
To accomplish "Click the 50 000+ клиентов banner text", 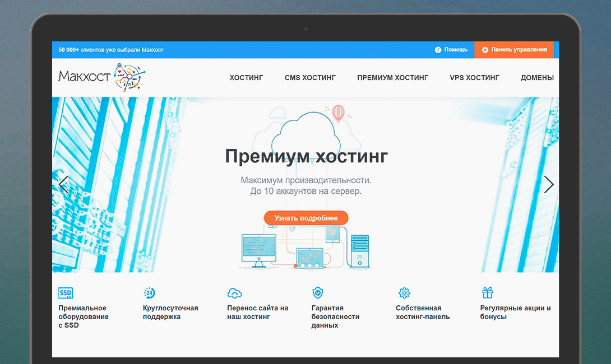I will click(x=110, y=50).
